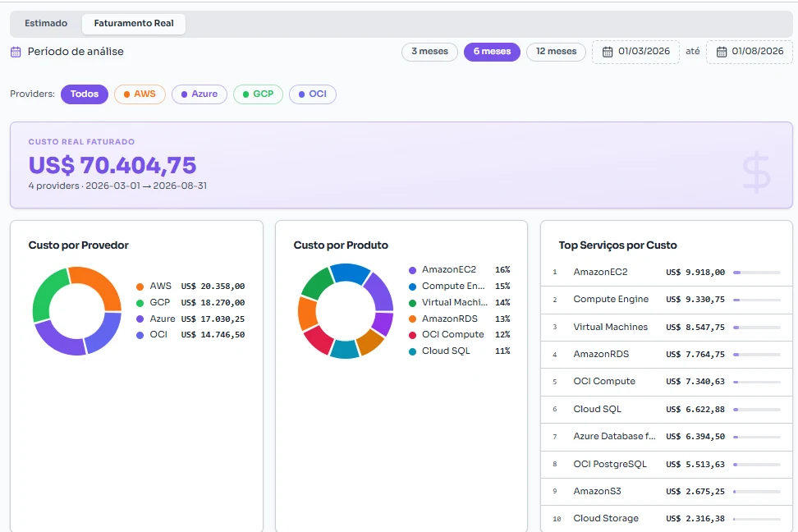
Task: Select Compute Engine row in Top Serviços
Action: pos(666,300)
